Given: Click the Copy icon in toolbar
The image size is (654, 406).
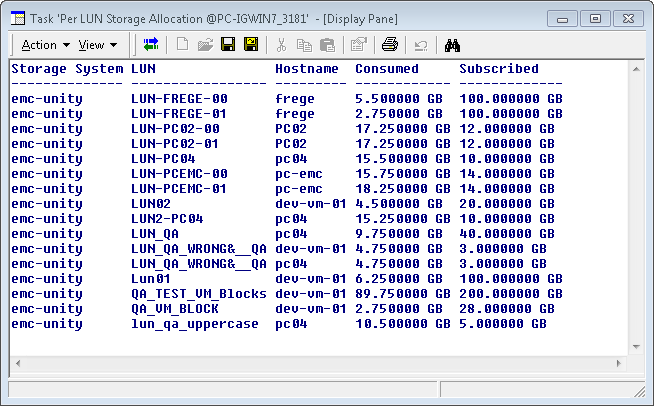Looking at the screenshot, I should (x=303, y=45).
